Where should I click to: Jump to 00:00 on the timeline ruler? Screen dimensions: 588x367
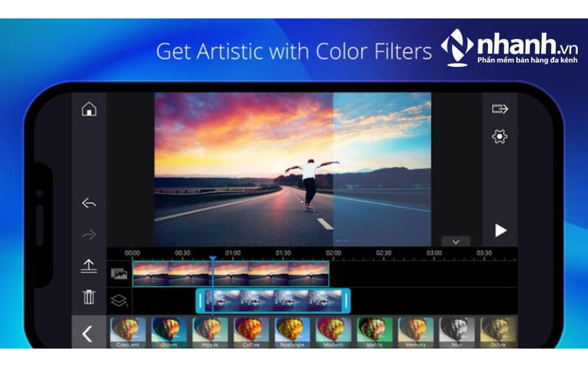(132, 253)
